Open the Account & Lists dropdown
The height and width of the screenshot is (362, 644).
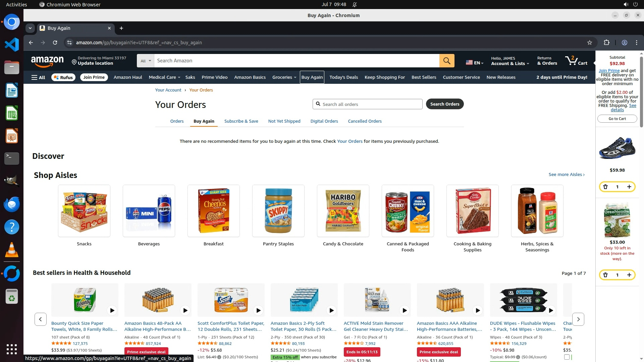point(510,61)
